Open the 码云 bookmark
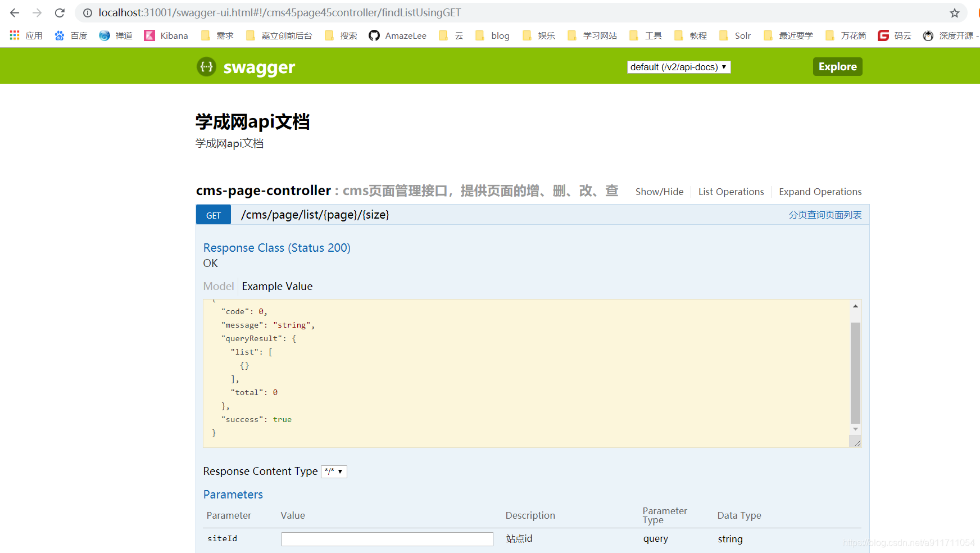Image resolution: width=980 pixels, height=553 pixels. click(x=895, y=35)
